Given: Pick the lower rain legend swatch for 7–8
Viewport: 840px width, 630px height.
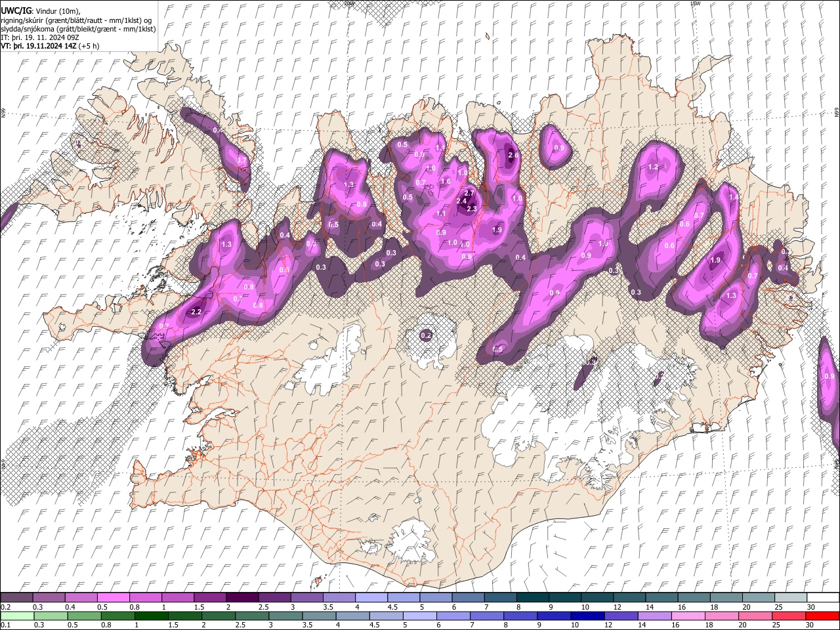Looking at the screenshot, I should 487,616.
